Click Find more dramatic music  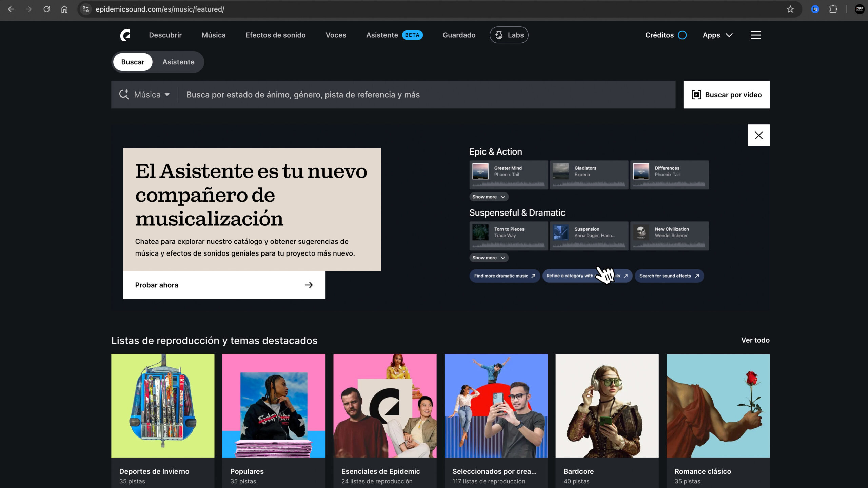pos(505,276)
